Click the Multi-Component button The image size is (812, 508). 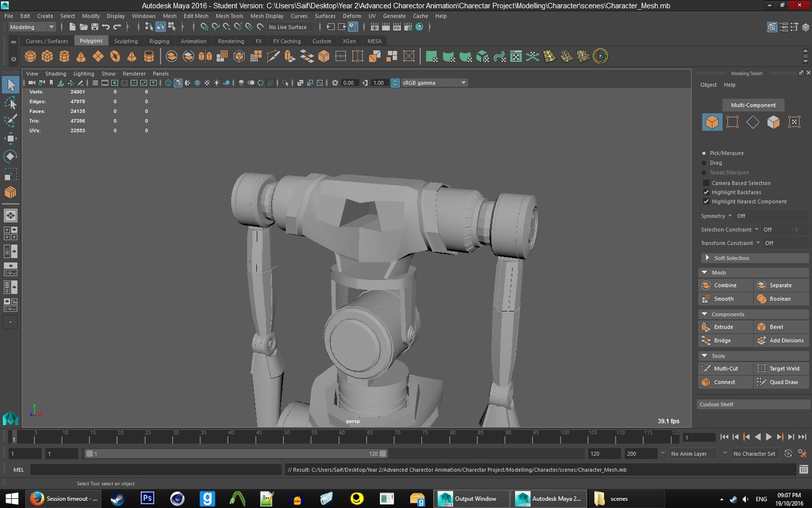click(x=753, y=105)
